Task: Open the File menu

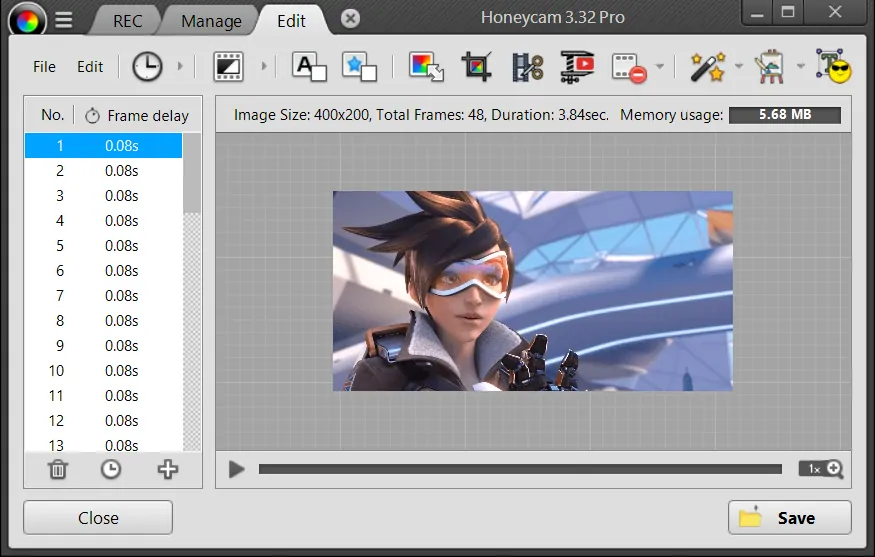Action: (44, 67)
